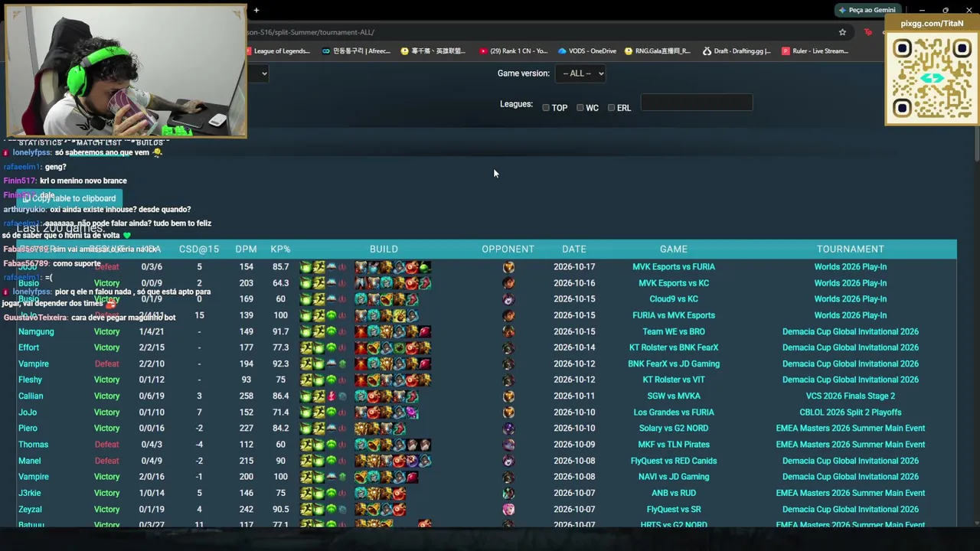Open a new browser tab with plus icon
The height and width of the screenshot is (551, 980).
point(256,10)
